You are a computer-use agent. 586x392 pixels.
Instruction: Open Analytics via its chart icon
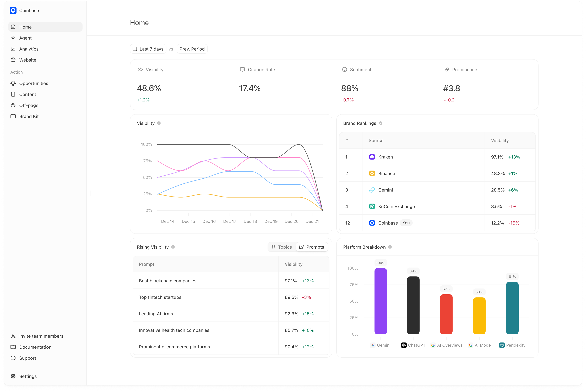[13, 49]
